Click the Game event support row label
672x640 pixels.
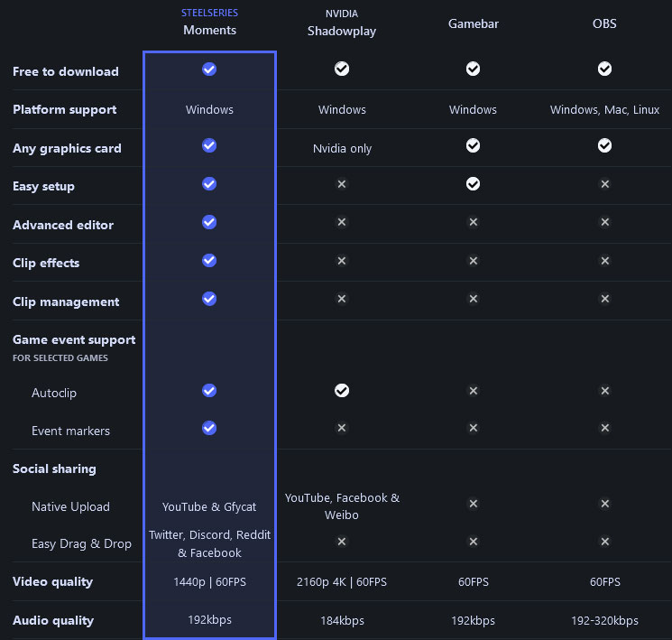[74, 340]
